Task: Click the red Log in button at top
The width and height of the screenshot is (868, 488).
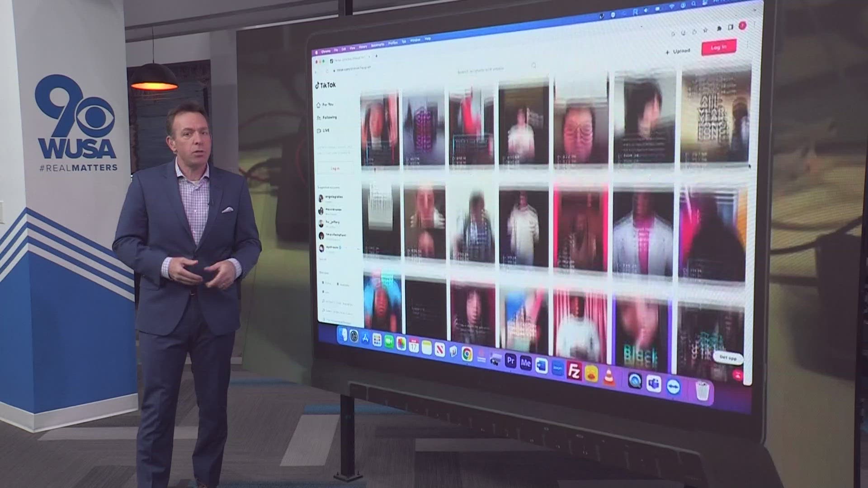Action: point(719,47)
